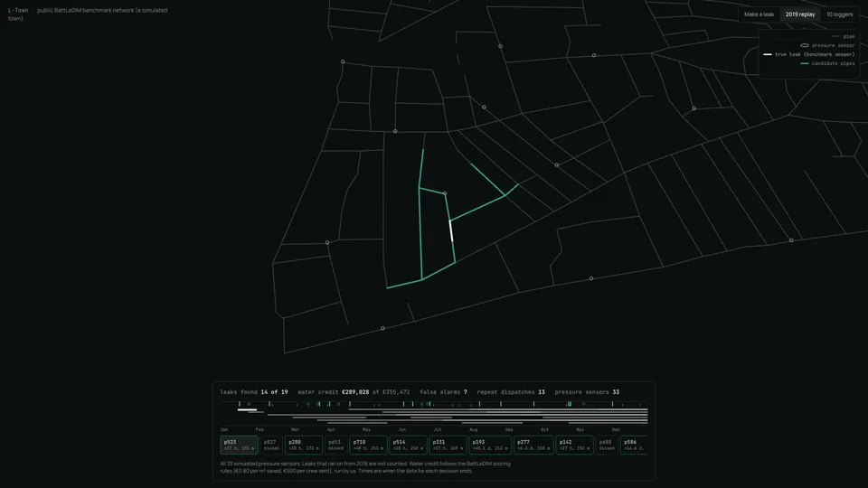This screenshot has width=868, height=488.
Task: Select the missed p827 leak card
Action: pyautogui.click(x=271, y=445)
